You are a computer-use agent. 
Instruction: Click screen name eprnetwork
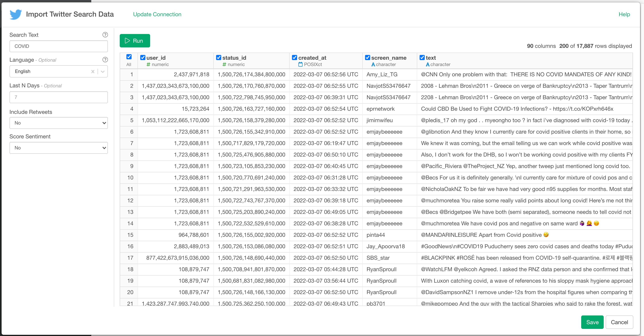click(380, 109)
